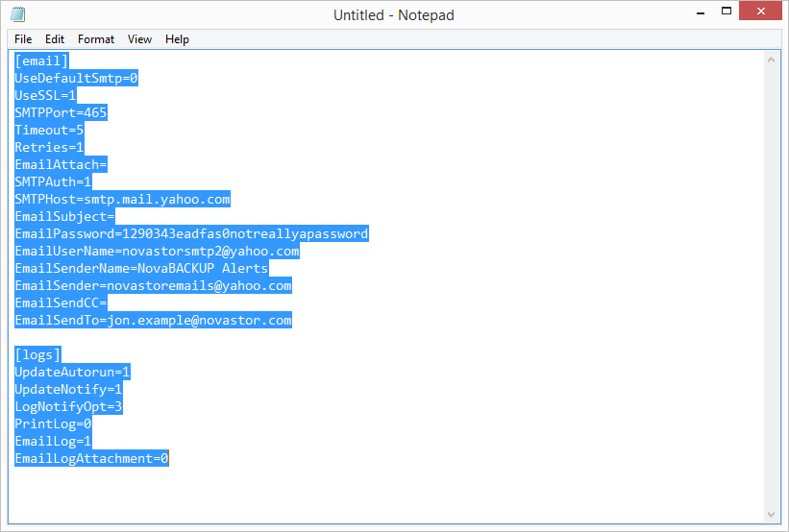Click the LogNotifyOpt=3 line
The image size is (789, 532).
(68, 406)
